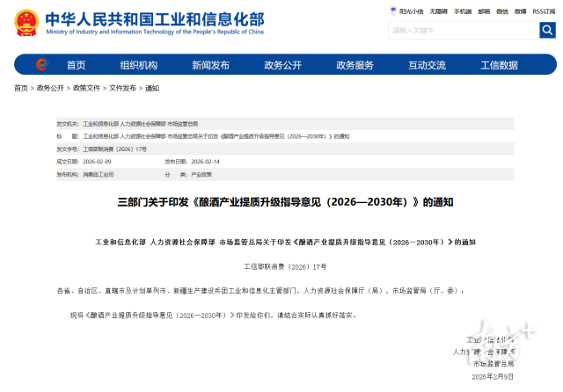Open the 手机端 mobile version link
The height and width of the screenshot is (392, 563).
coord(462,11)
